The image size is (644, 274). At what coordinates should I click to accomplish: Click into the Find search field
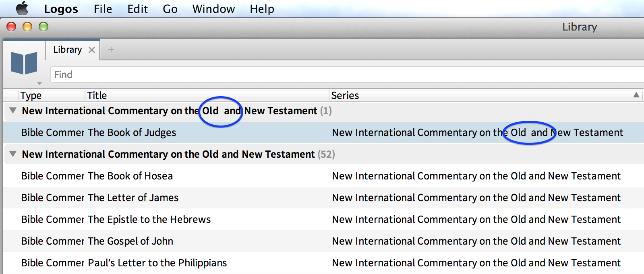point(347,74)
